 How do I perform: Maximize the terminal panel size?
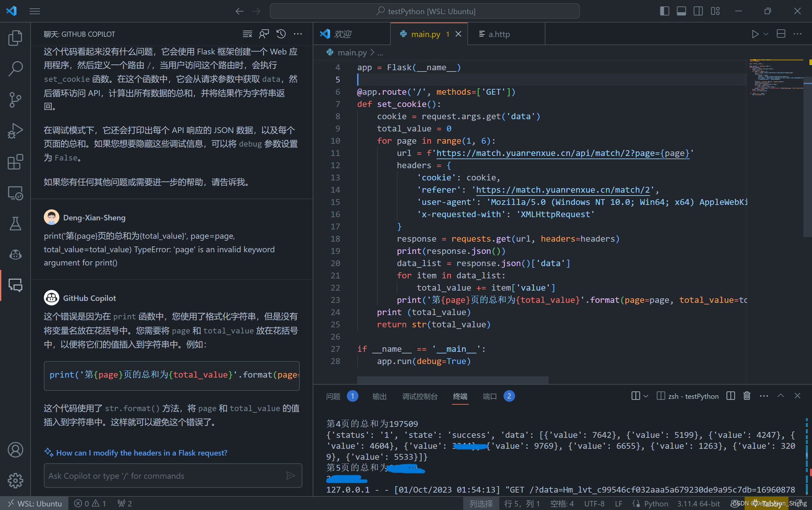(x=780, y=396)
